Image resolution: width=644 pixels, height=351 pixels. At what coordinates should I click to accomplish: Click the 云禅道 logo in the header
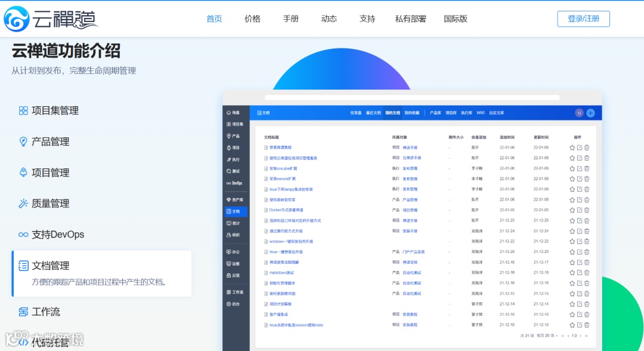pyautogui.click(x=51, y=19)
